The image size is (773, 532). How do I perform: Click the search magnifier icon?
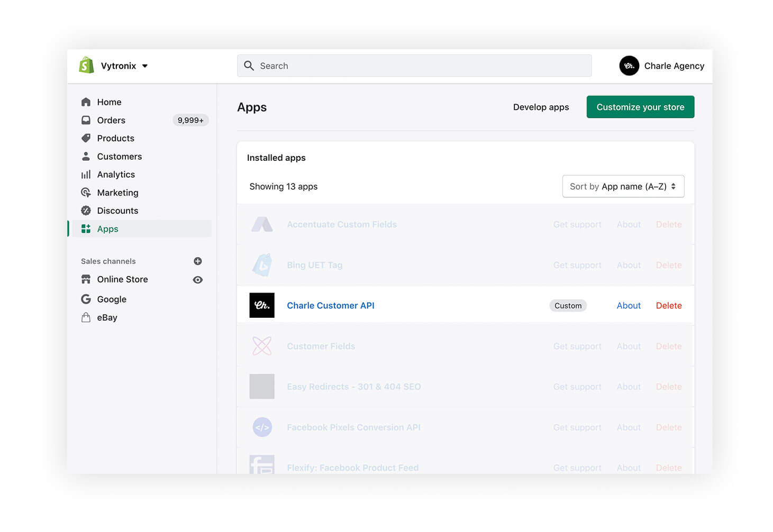249,66
